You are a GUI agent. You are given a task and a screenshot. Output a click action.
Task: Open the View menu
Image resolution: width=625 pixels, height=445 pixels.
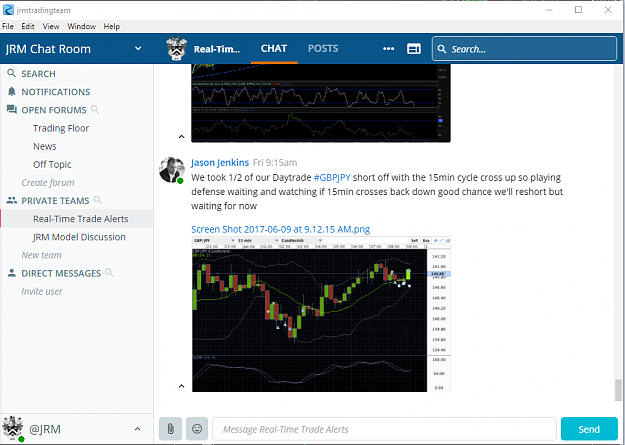click(51, 26)
